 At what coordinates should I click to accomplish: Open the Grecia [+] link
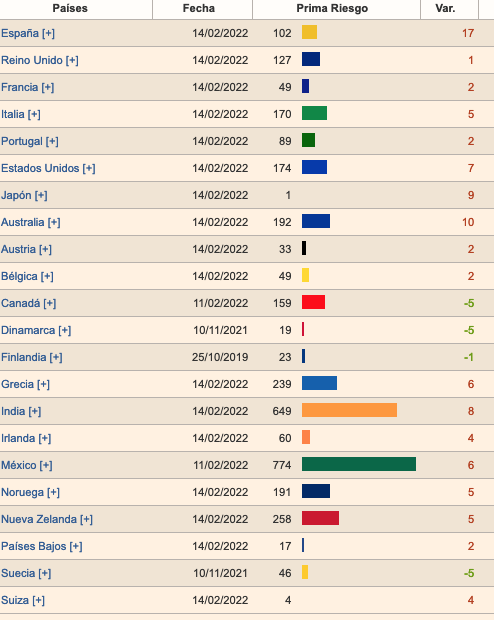(x=25, y=384)
